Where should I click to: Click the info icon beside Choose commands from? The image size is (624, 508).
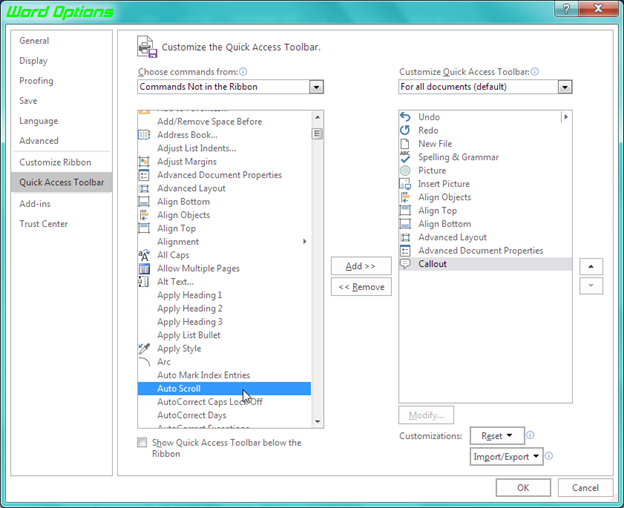[x=243, y=72]
